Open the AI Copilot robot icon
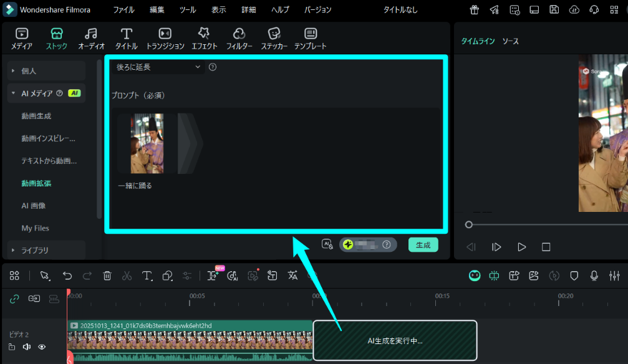628x364 pixels. click(x=475, y=275)
